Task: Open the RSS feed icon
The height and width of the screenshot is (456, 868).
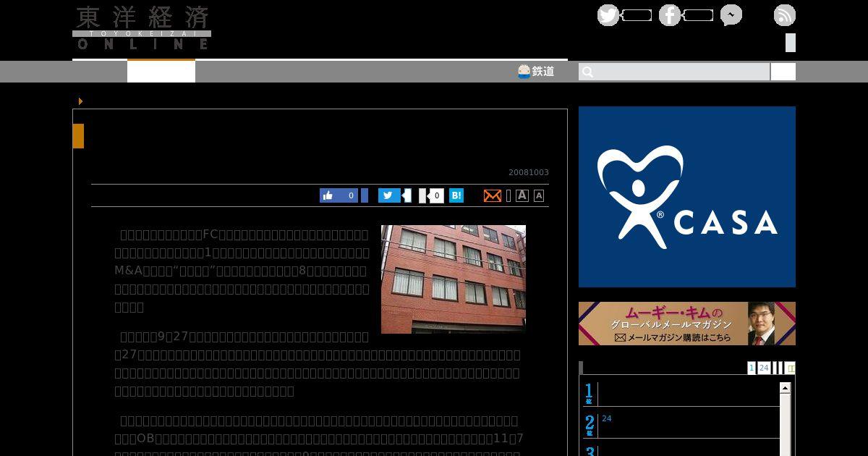Action: point(785,15)
